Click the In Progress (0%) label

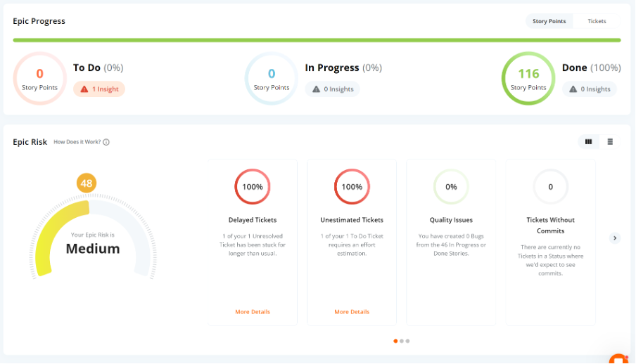(x=343, y=67)
